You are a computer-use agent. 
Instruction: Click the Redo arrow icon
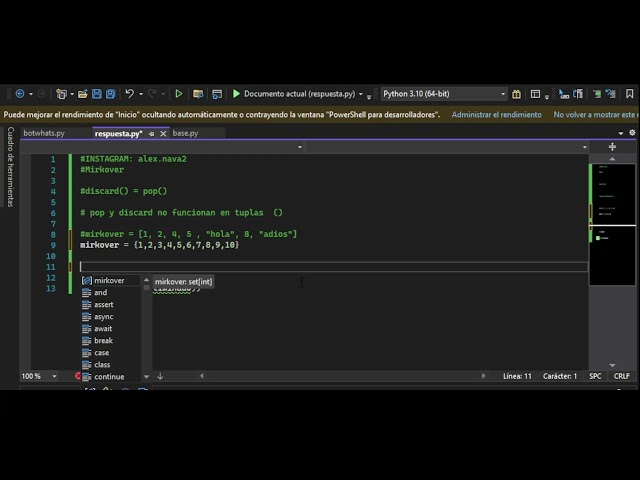pyautogui.click(x=152, y=94)
